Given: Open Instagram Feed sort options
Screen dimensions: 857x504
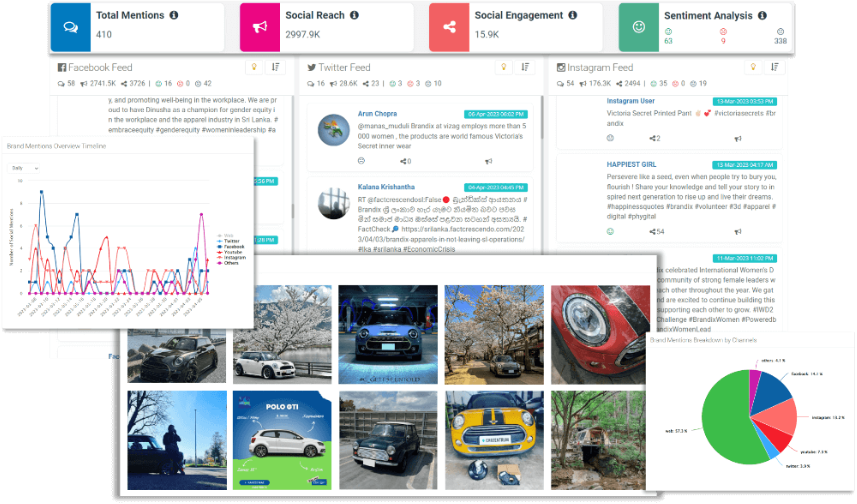Looking at the screenshot, I should (x=774, y=67).
